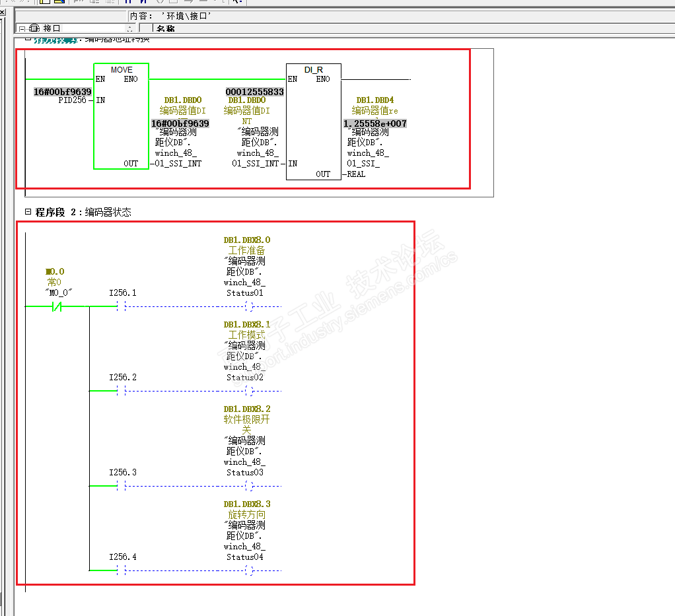Image resolution: width=675 pixels, height=616 pixels.
Task: Select the 接口 tree item
Action: [52, 28]
